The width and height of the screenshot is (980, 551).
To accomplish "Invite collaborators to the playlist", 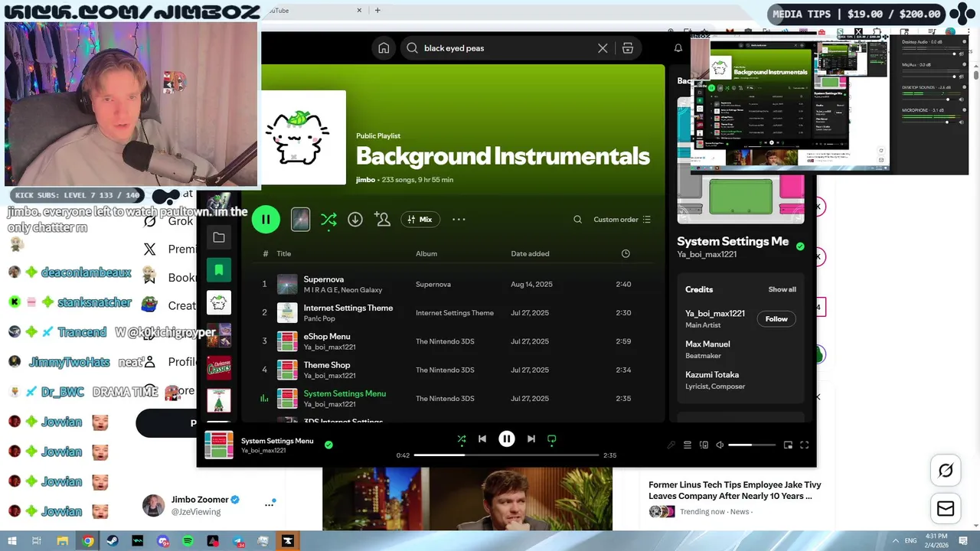I will 382,220.
